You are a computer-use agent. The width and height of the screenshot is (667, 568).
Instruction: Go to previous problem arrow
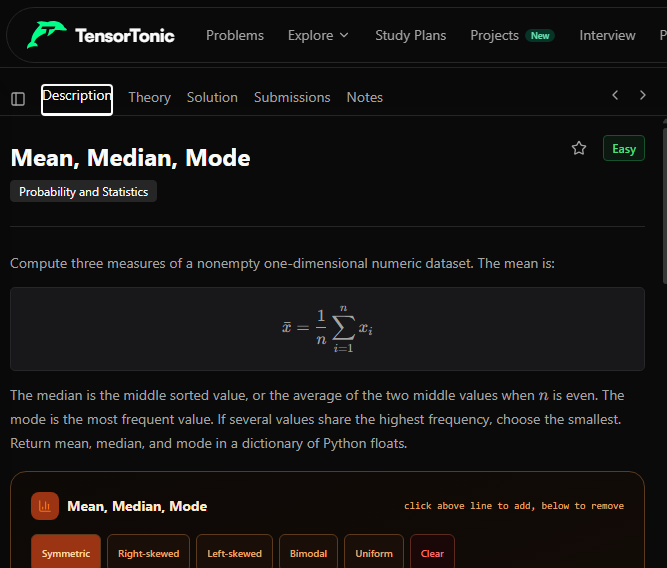(615, 95)
